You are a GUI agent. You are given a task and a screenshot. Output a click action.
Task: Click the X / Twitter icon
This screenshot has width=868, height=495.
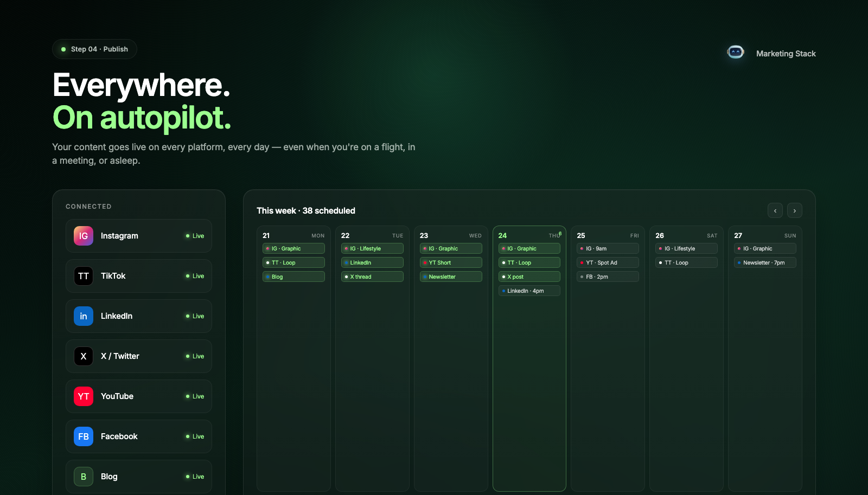84,356
